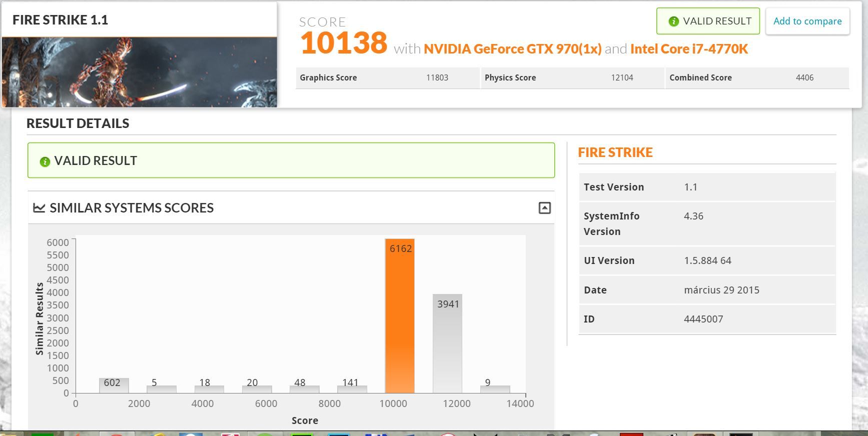Click the Test Version label

click(x=614, y=187)
